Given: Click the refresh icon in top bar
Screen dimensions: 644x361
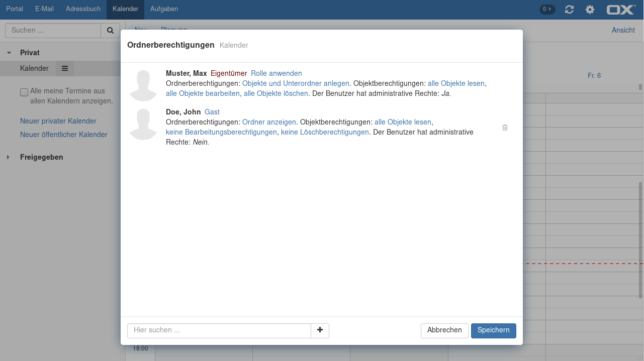Looking at the screenshot, I should pyautogui.click(x=569, y=10).
